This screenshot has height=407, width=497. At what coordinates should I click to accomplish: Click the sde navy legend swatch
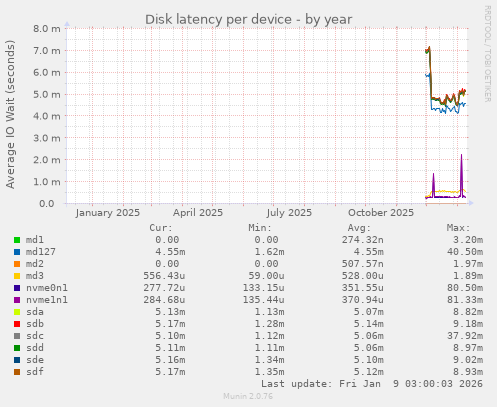point(17,360)
